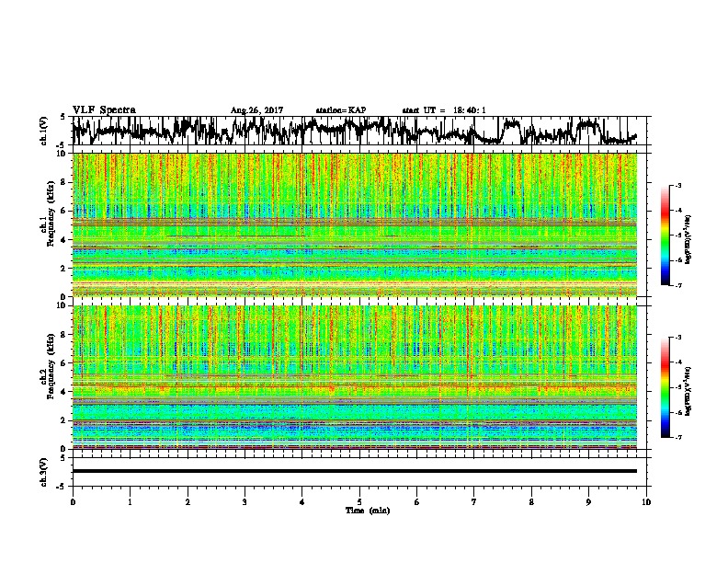The width and height of the screenshot is (728, 563).
Task: Select the "start UT = 18:40: 1" text
Action: coord(444,110)
